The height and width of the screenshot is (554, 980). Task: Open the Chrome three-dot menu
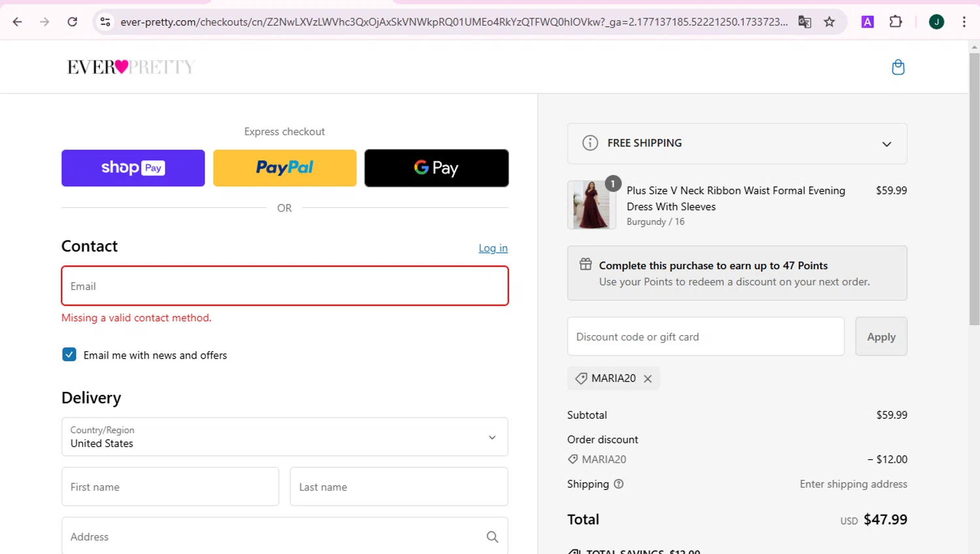(x=964, y=22)
